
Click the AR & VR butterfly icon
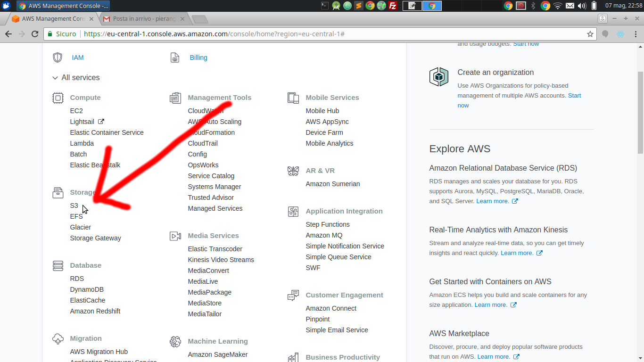point(293,171)
